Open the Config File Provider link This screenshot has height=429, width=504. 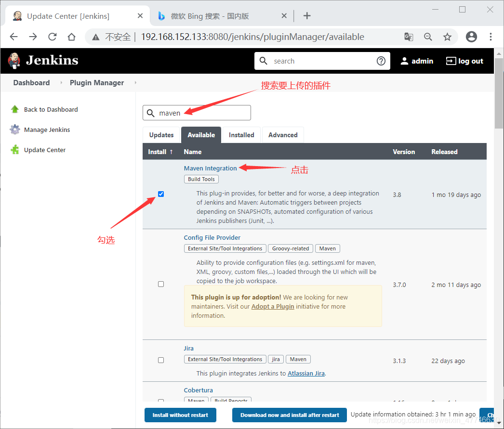(212, 238)
